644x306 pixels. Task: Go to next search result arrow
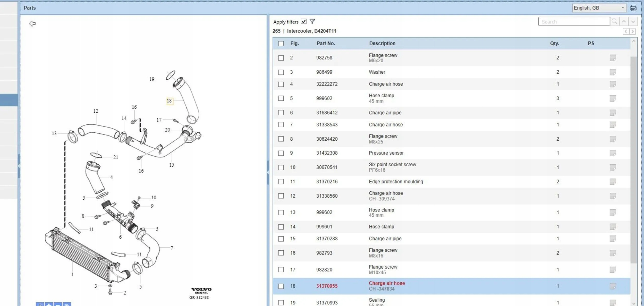coord(633,21)
